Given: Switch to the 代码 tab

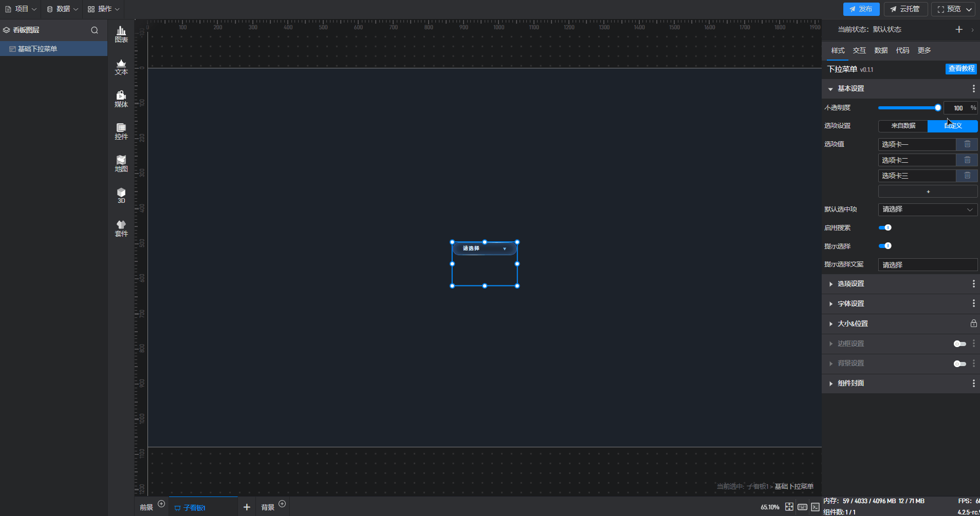Looking at the screenshot, I should click(x=902, y=50).
